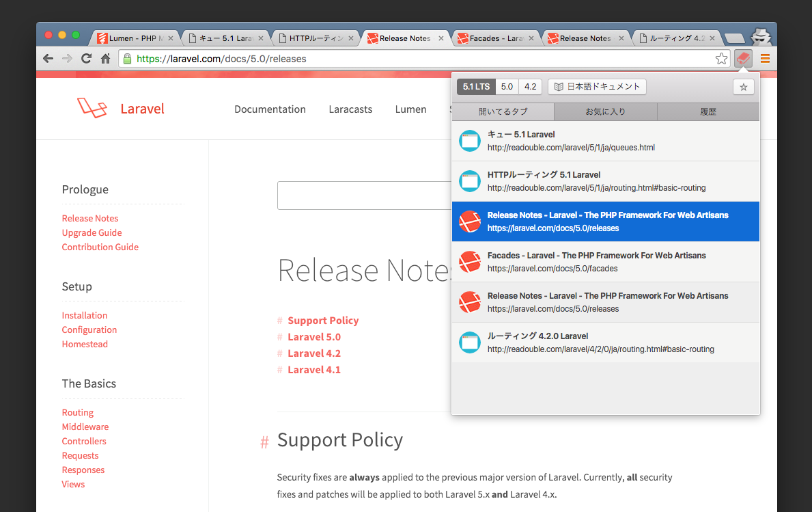
Task: Open the Views sidebar link
Action: pos(73,484)
